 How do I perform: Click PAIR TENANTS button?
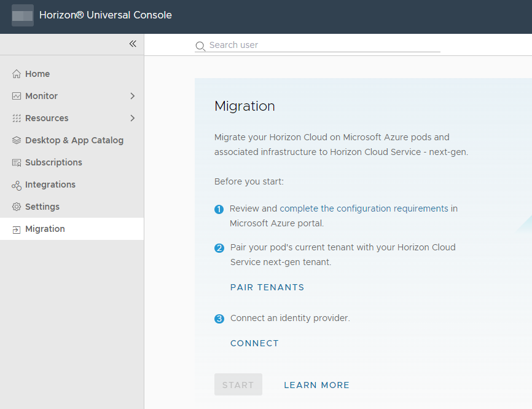pos(267,287)
